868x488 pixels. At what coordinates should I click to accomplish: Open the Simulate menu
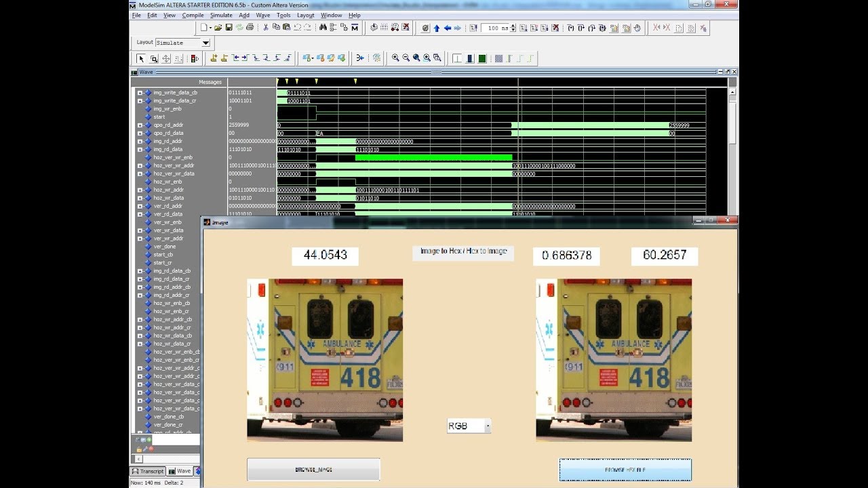point(221,15)
